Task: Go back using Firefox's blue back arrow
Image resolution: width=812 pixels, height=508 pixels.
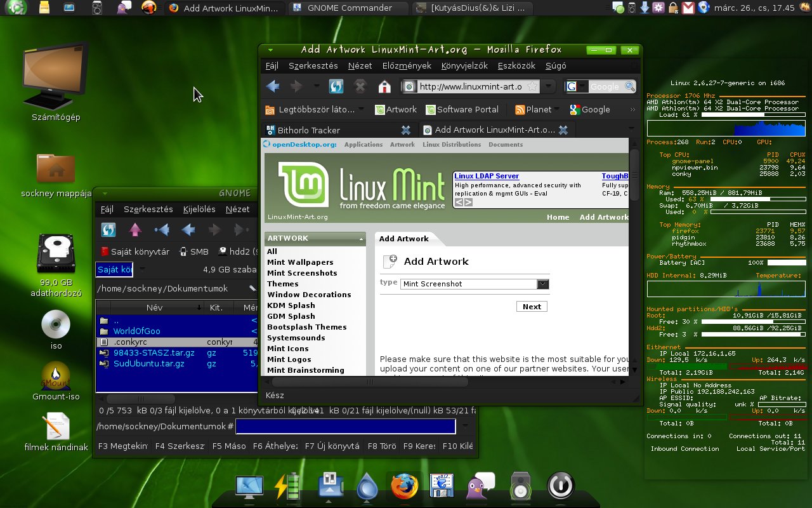Action: pyautogui.click(x=273, y=86)
